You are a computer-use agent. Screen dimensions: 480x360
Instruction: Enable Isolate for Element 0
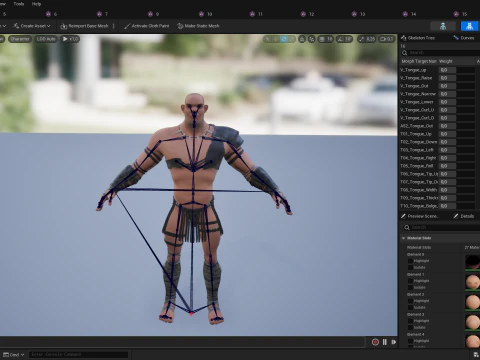(411, 268)
